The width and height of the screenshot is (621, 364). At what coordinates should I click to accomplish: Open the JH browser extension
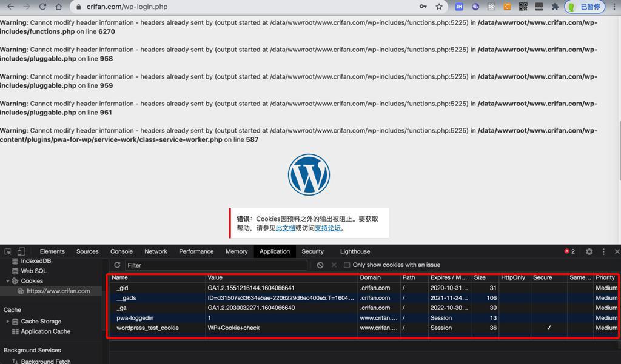pos(459,7)
